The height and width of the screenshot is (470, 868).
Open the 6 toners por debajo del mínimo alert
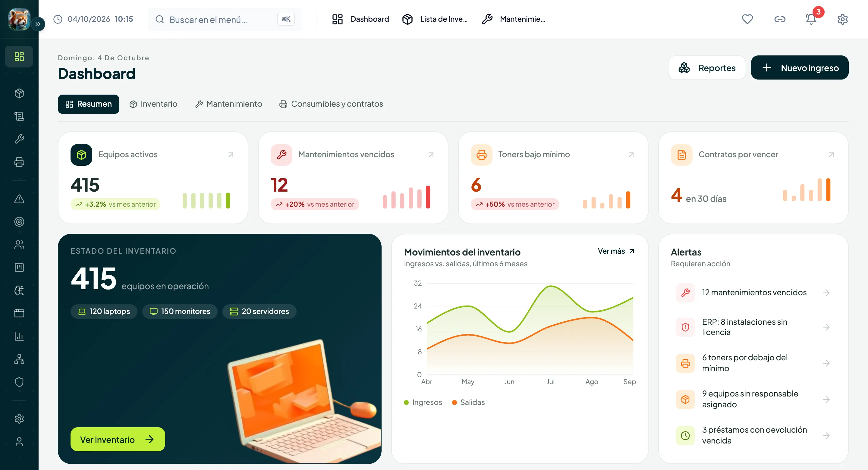pos(753,364)
